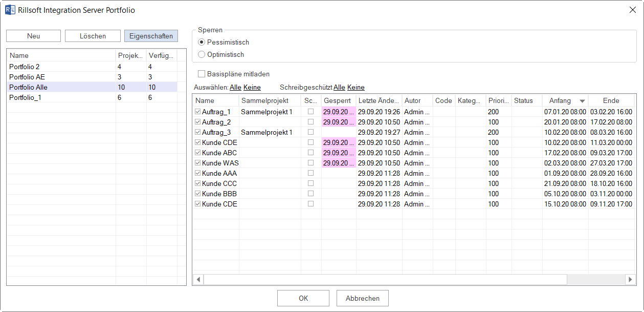Image resolution: width=644 pixels, height=312 pixels.
Task: Click the Priorität column header
Action: click(499, 100)
